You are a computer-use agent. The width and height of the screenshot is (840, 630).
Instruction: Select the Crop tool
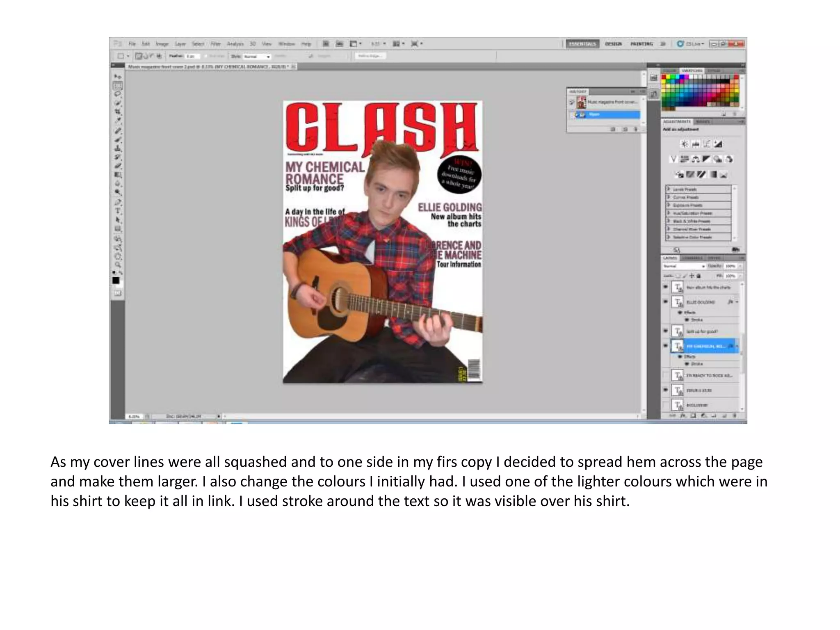118,112
